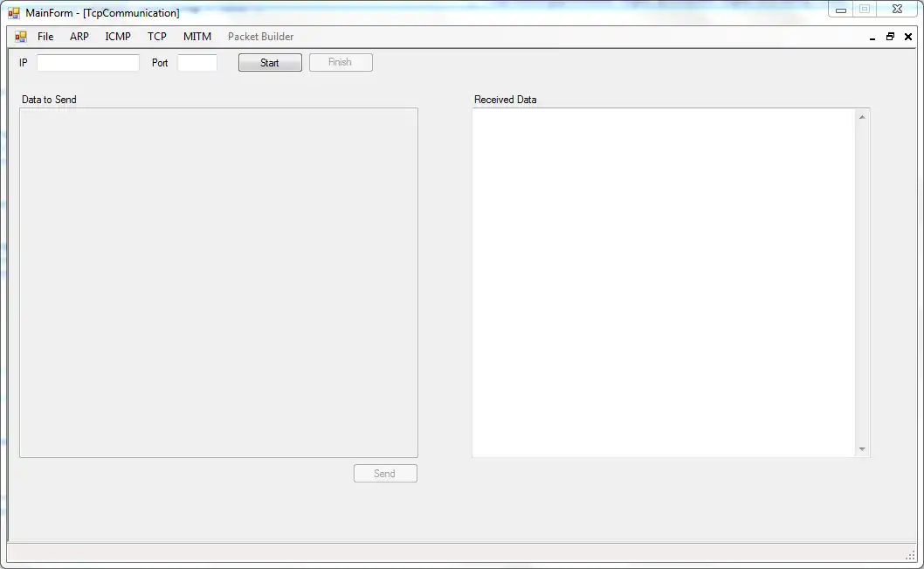Click inside the Data to Send text area
This screenshot has height=569, width=924.
(218, 282)
